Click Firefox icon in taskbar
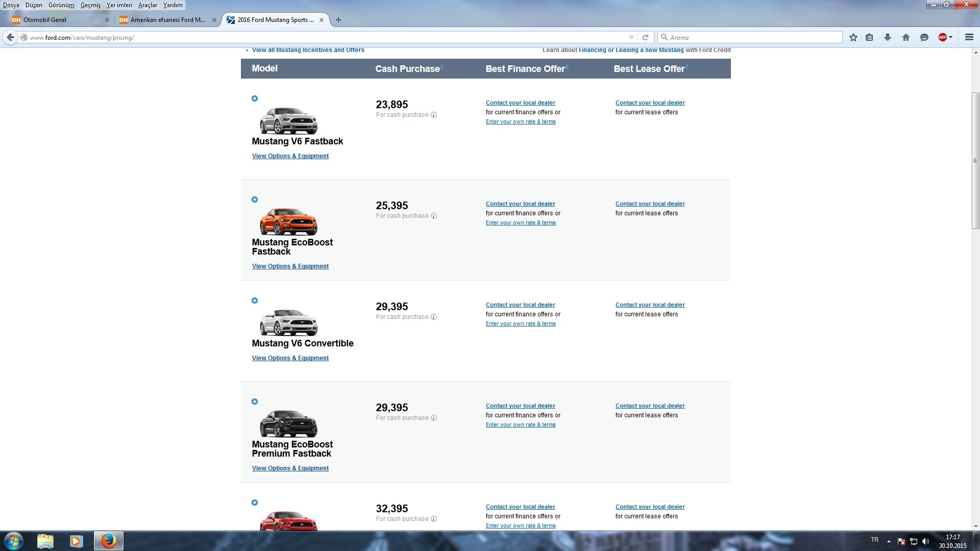Image resolution: width=980 pixels, height=551 pixels. [108, 541]
